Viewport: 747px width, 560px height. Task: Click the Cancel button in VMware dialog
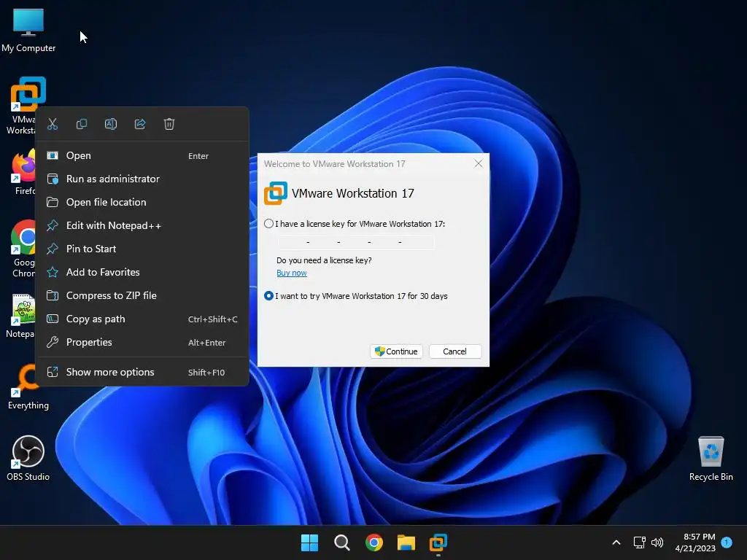(455, 351)
